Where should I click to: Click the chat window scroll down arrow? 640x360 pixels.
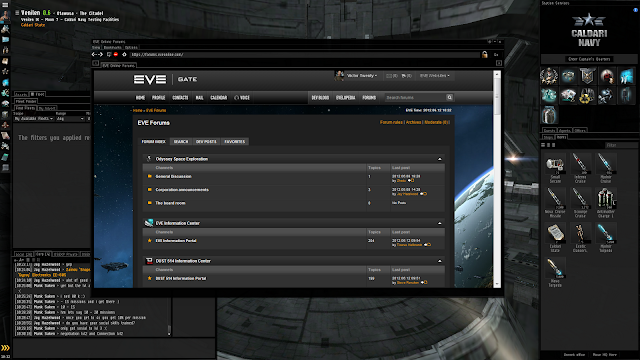(169, 334)
